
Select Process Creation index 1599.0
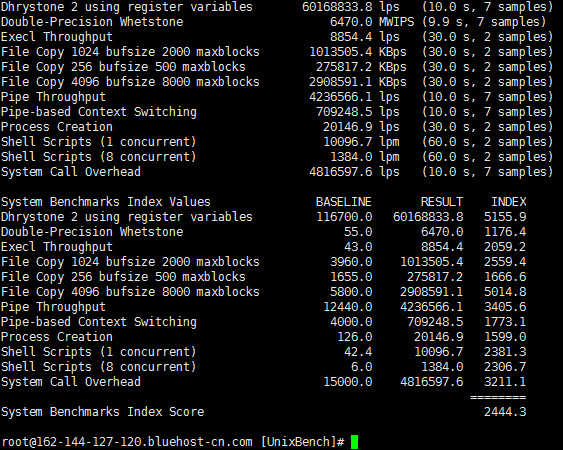point(505,337)
